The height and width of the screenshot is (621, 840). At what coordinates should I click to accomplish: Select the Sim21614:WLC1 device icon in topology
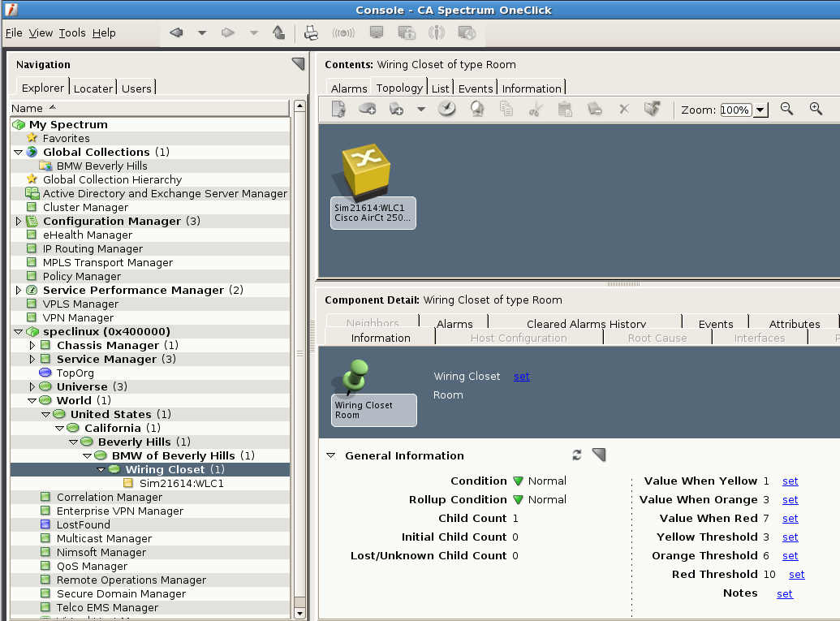(x=366, y=171)
